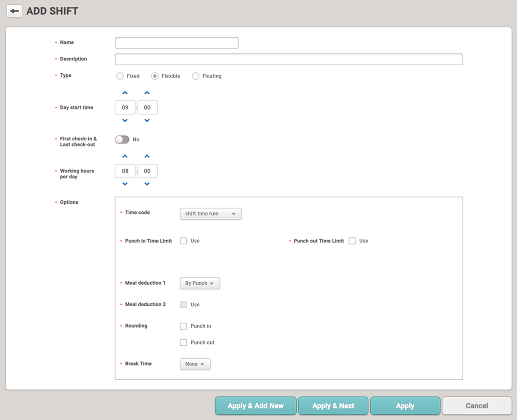
Task: Toggle First check-in & Last check-out switch
Action: (x=122, y=140)
